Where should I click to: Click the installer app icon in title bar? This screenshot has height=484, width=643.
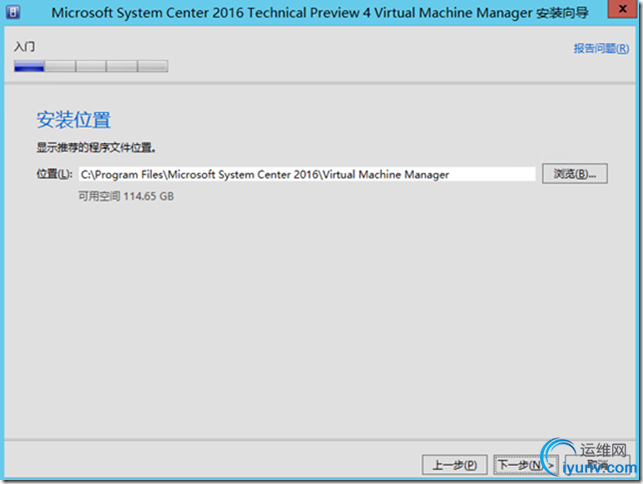(x=13, y=12)
